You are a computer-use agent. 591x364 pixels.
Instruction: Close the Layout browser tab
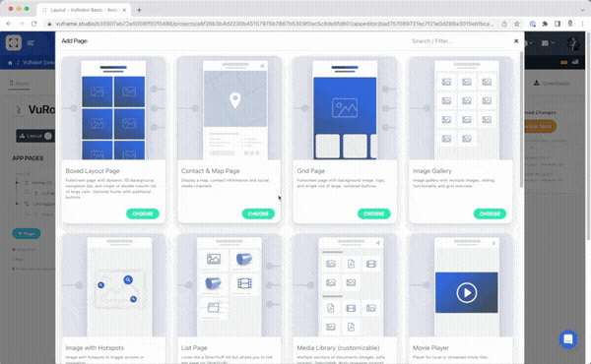pos(124,10)
